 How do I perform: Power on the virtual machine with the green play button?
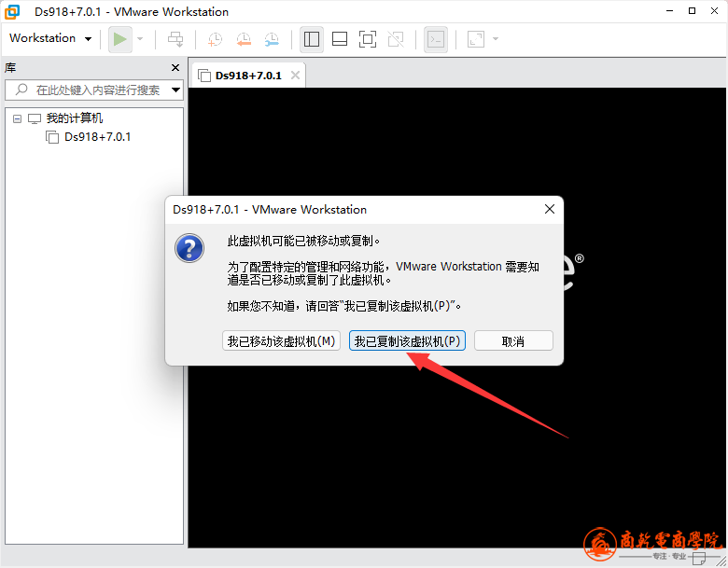[119, 39]
